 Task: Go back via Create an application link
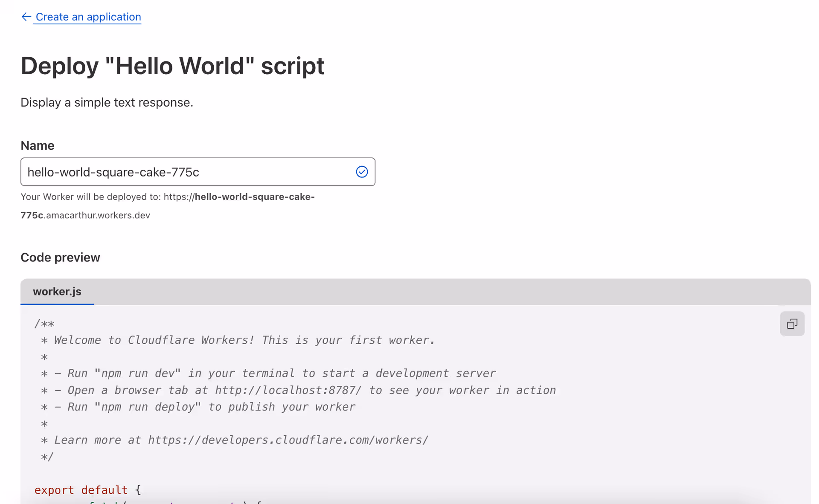[88, 17]
